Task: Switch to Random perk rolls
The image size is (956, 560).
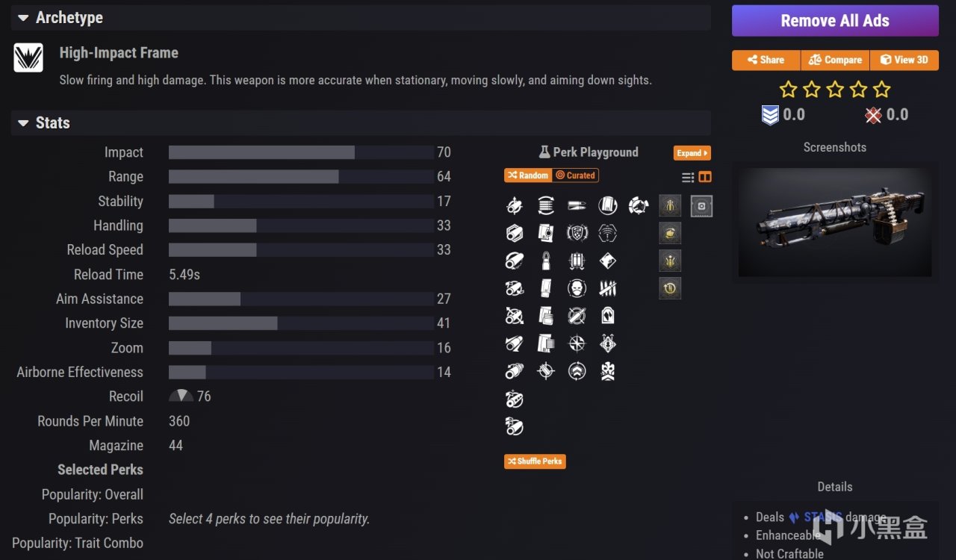Action: click(x=528, y=175)
